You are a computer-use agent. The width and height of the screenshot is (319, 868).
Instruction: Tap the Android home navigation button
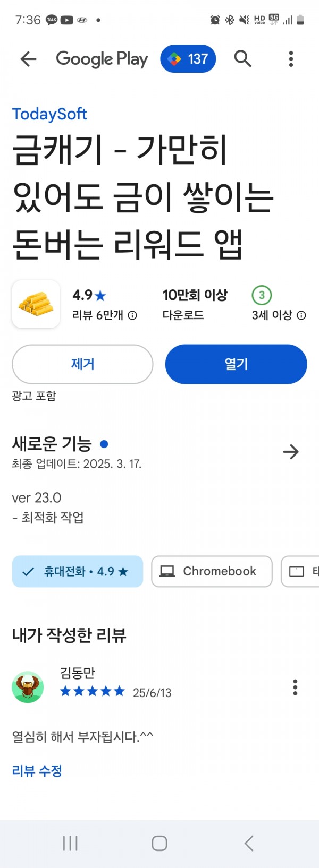159,843
